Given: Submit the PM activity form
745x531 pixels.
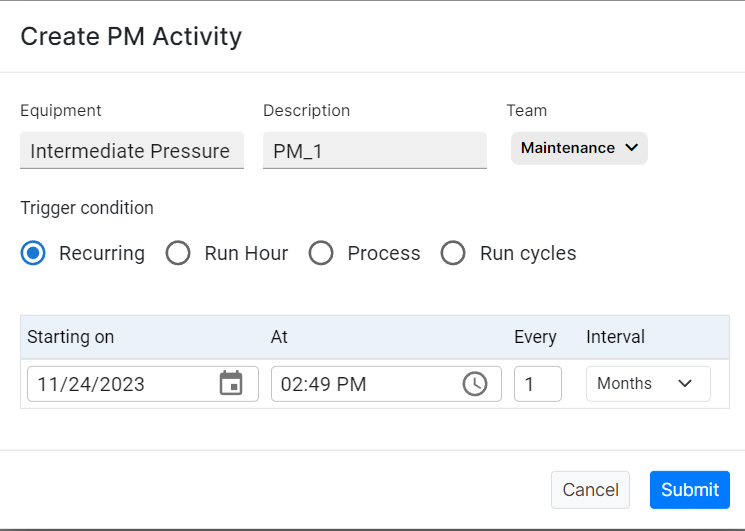Looking at the screenshot, I should pyautogui.click(x=689, y=490).
